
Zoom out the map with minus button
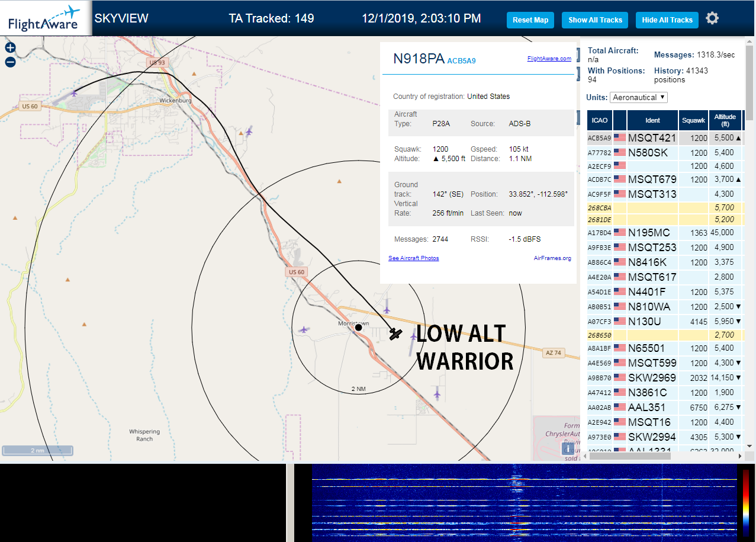click(10, 62)
